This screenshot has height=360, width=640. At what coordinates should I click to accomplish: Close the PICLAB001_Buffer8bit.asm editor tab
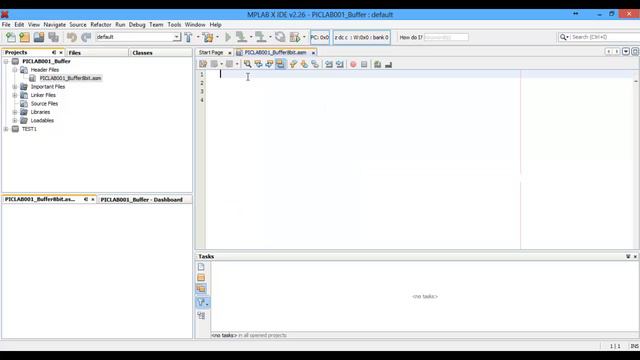point(313,53)
